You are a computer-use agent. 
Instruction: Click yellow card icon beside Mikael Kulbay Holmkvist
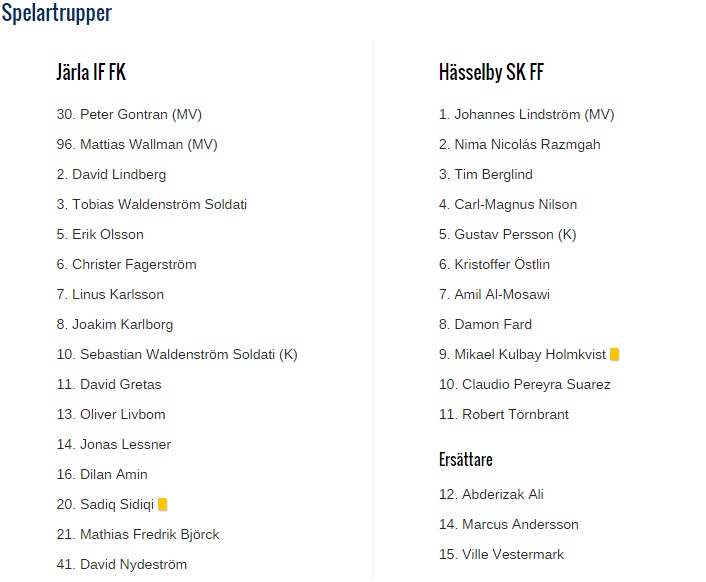[614, 355]
